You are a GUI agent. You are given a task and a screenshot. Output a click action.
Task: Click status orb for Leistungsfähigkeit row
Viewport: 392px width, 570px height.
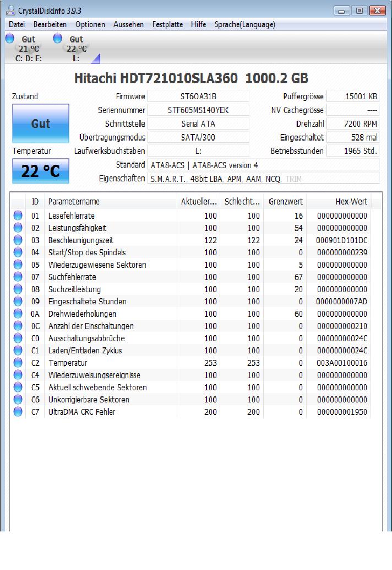coord(18,228)
